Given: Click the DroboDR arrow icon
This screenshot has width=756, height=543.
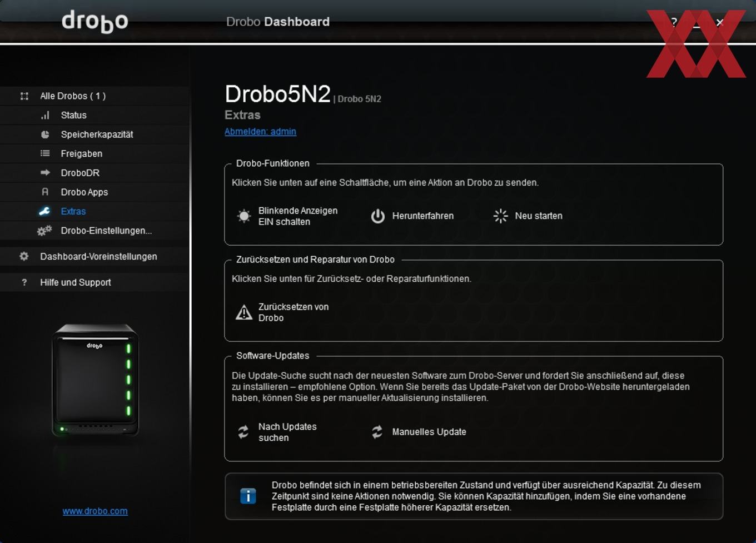Looking at the screenshot, I should 45,173.
